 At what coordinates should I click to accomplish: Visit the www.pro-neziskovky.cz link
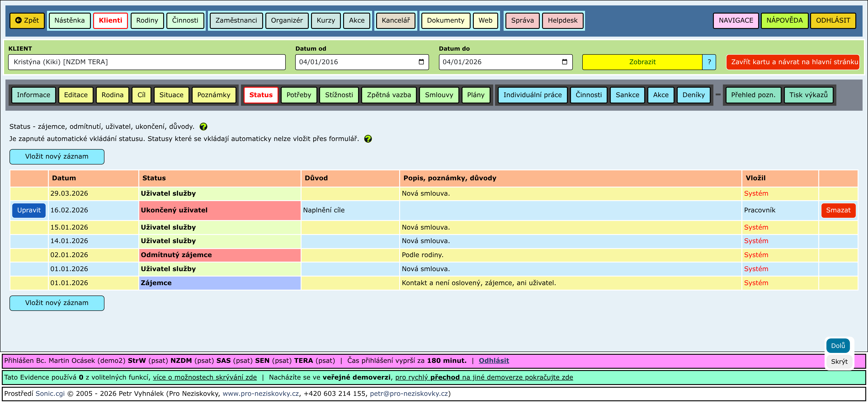coord(261,394)
